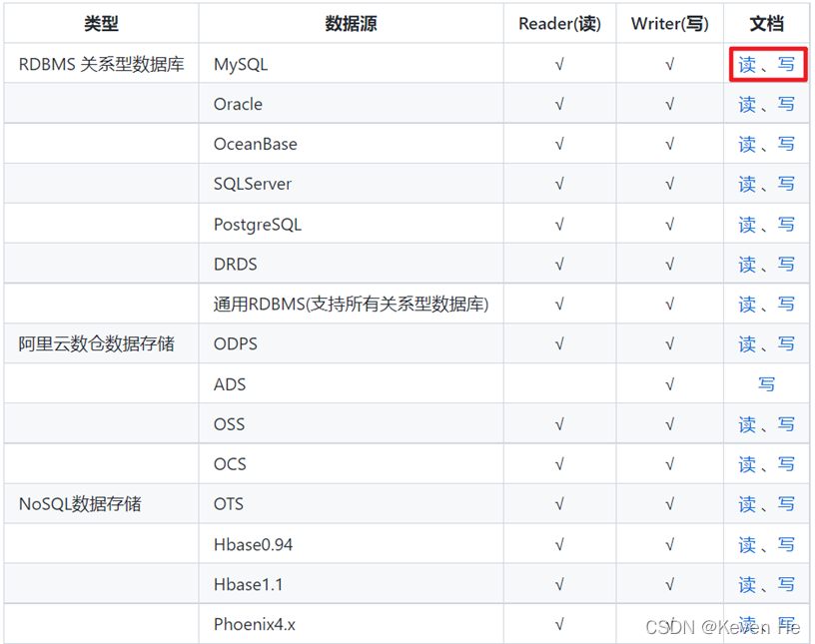Image resolution: width=815 pixels, height=644 pixels.
Task: Click the 类型 column header
Action: click(x=101, y=23)
